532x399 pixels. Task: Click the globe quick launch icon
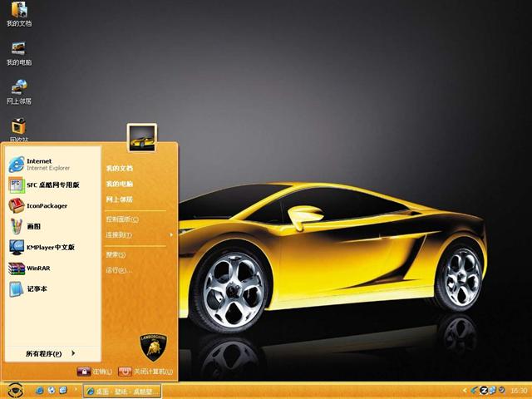52,391
